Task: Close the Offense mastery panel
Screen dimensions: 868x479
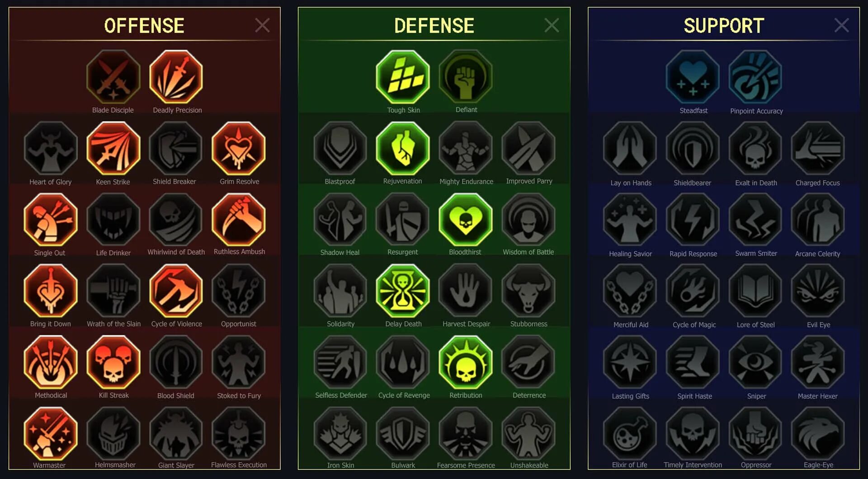Action: [x=262, y=25]
